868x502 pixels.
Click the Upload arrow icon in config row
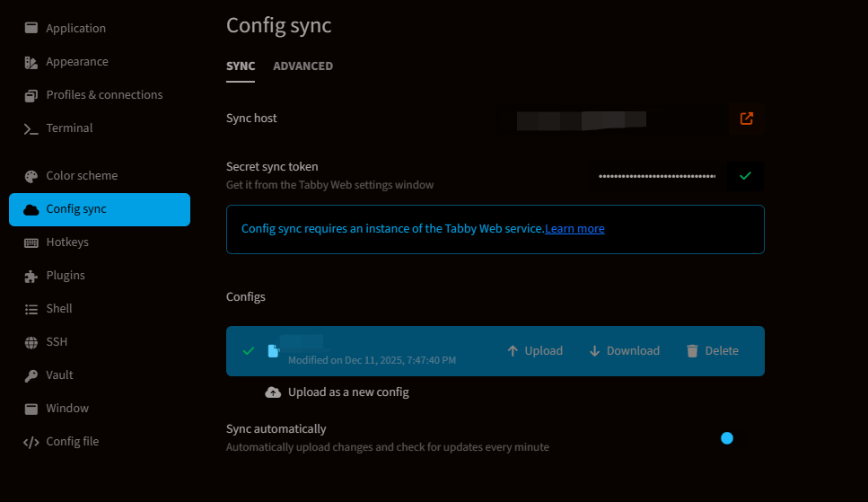pyautogui.click(x=513, y=351)
